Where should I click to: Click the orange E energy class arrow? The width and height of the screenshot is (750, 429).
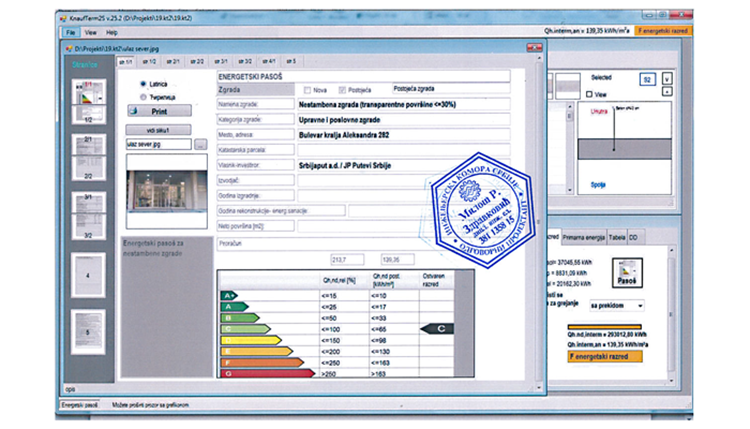tap(256, 352)
